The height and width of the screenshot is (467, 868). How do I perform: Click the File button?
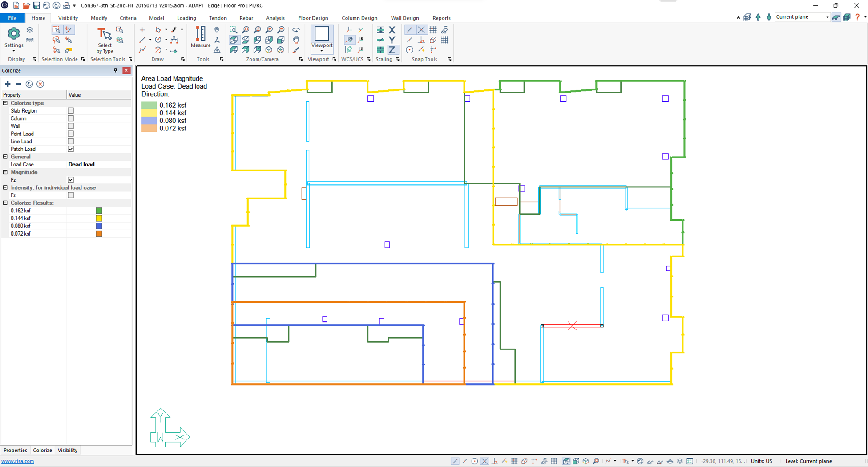12,18
